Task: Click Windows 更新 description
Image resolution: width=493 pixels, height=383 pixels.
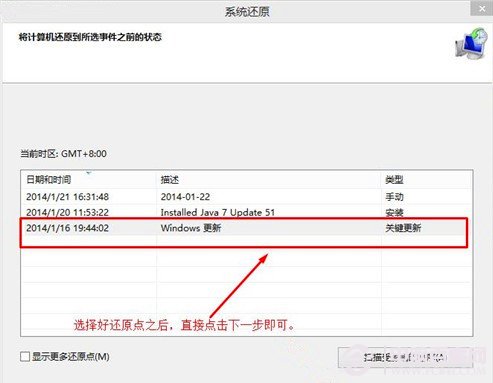Action: pos(191,228)
